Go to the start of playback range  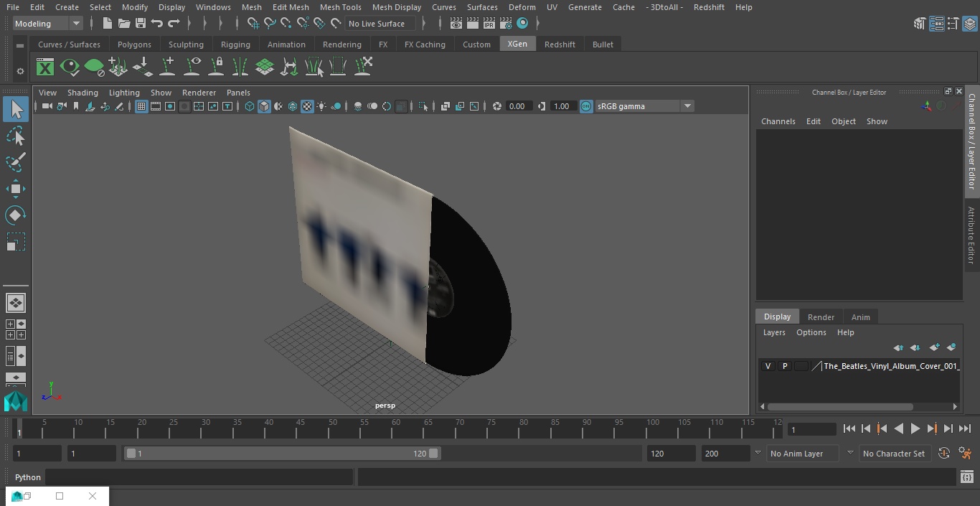849,428
